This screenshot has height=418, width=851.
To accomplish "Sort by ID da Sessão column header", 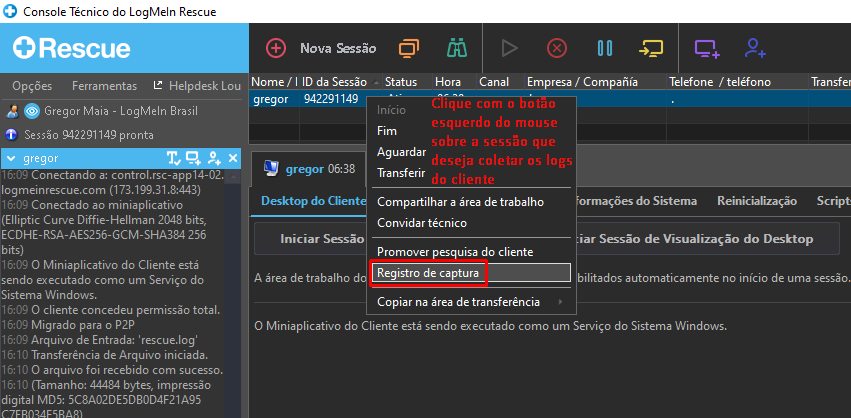I will point(340,82).
